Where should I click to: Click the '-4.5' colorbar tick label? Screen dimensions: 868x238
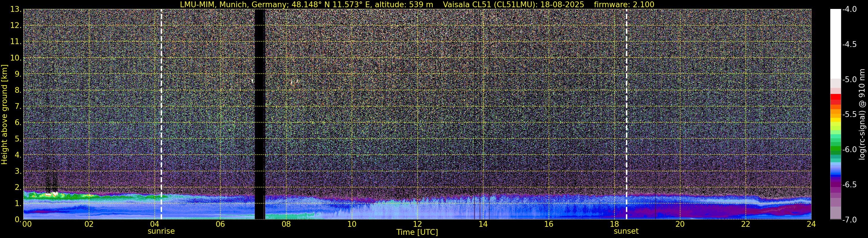(850, 44)
